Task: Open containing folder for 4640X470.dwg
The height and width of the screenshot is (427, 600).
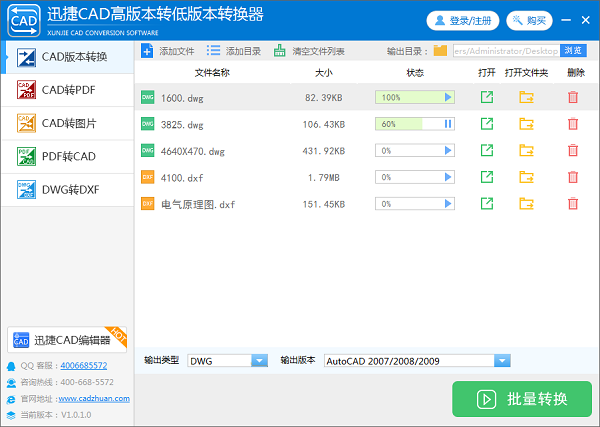Action: pyautogui.click(x=527, y=150)
